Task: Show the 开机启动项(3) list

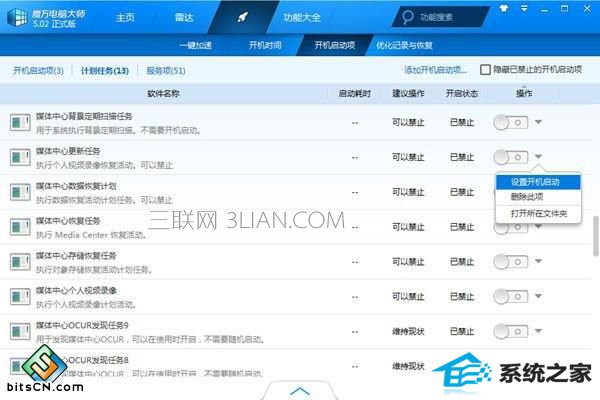Action: point(38,70)
